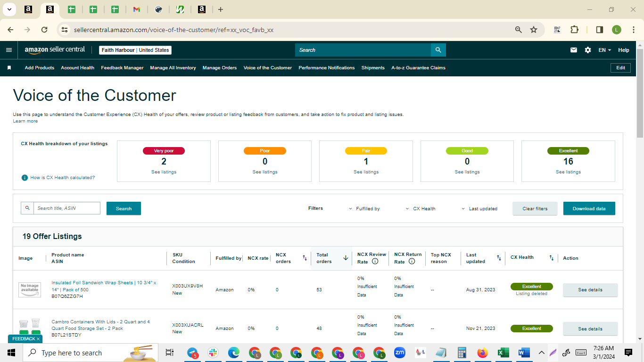This screenshot has height=362, width=644.
Task: Click the Amazon Seller Central logo
Action: tap(55, 50)
